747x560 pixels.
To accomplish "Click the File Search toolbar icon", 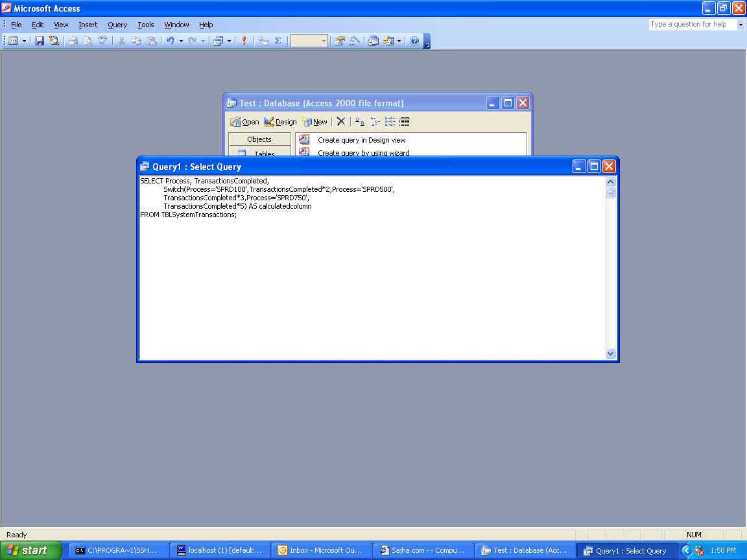I will coord(54,41).
